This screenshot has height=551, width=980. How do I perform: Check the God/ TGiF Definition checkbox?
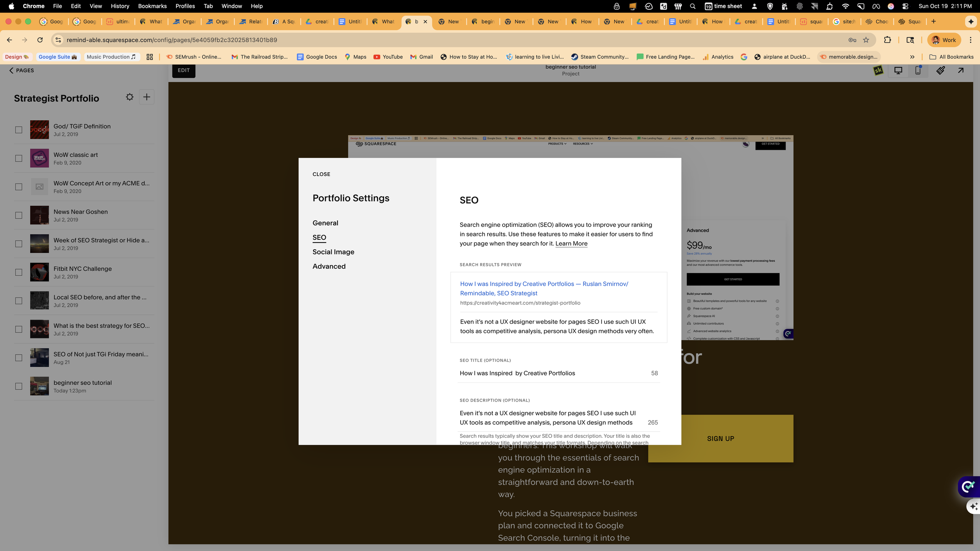[19, 130]
